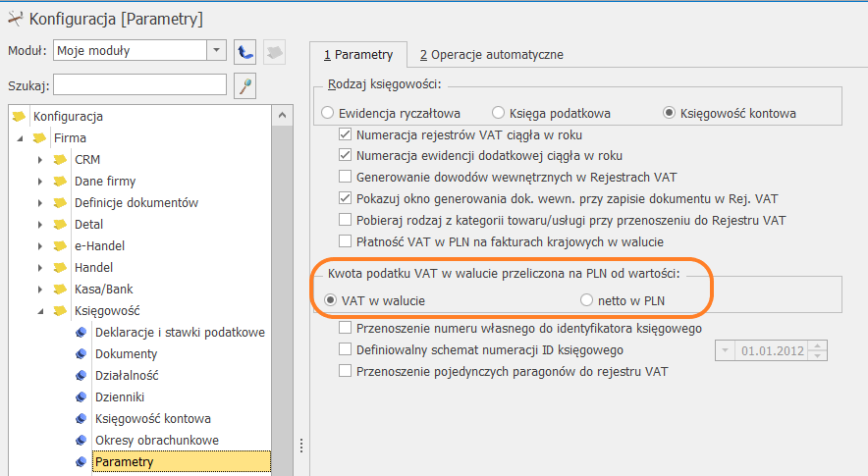The width and height of the screenshot is (868, 476).
Task: Click the Firma folder icon
Action: (x=39, y=137)
